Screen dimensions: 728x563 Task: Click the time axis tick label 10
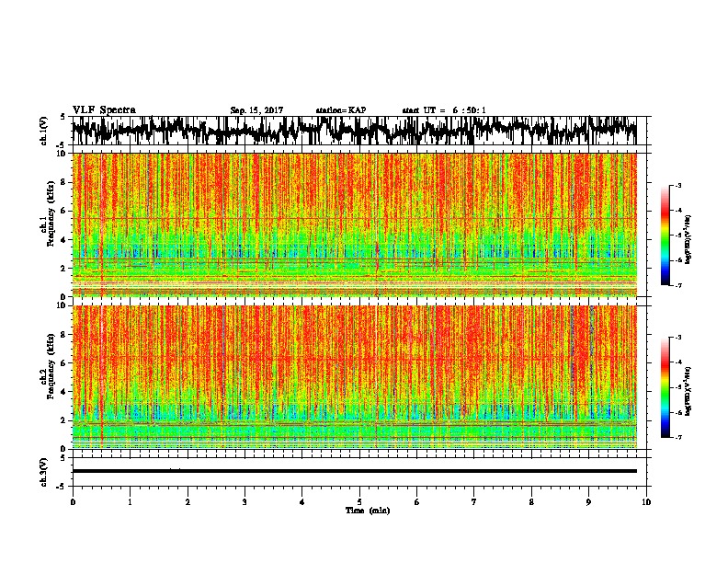[646, 502]
